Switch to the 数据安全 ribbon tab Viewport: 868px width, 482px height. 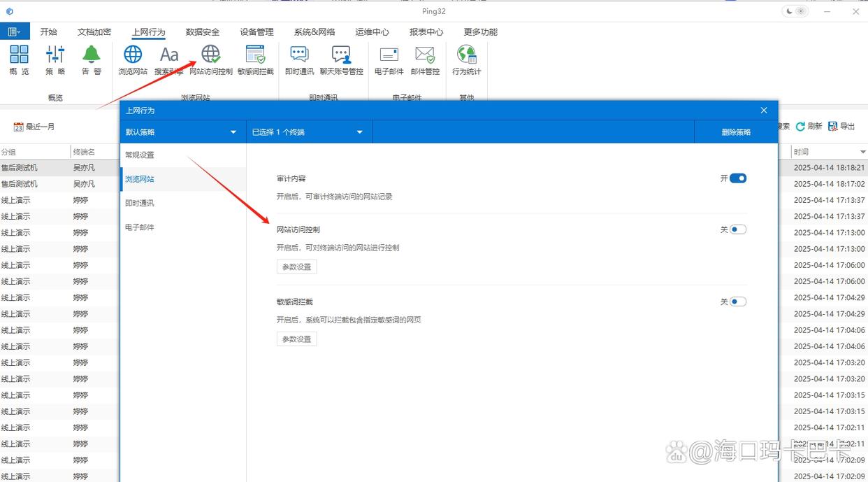pyautogui.click(x=203, y=31)
